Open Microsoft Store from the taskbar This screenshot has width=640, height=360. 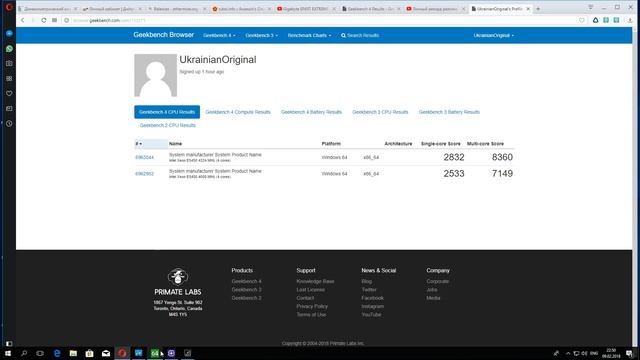tap(89, 353)
